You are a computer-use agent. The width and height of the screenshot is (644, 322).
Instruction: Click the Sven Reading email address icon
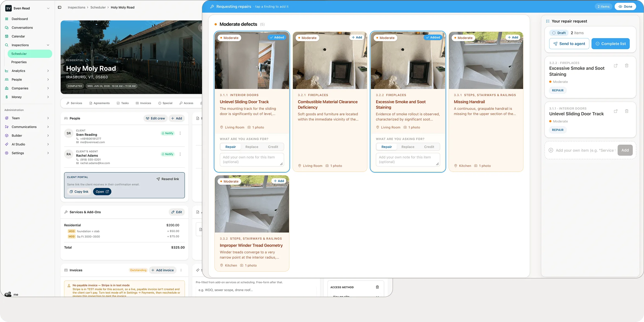coord(77,142)
